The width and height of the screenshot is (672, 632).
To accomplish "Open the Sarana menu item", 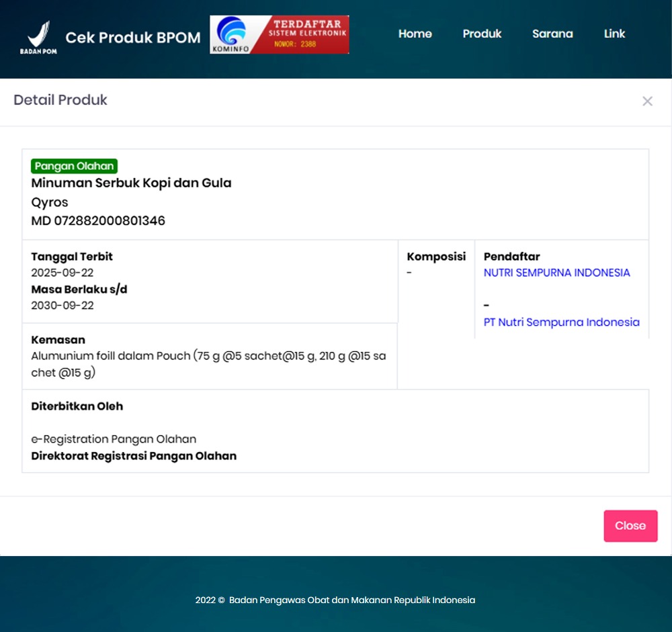I will click(552, 34).
